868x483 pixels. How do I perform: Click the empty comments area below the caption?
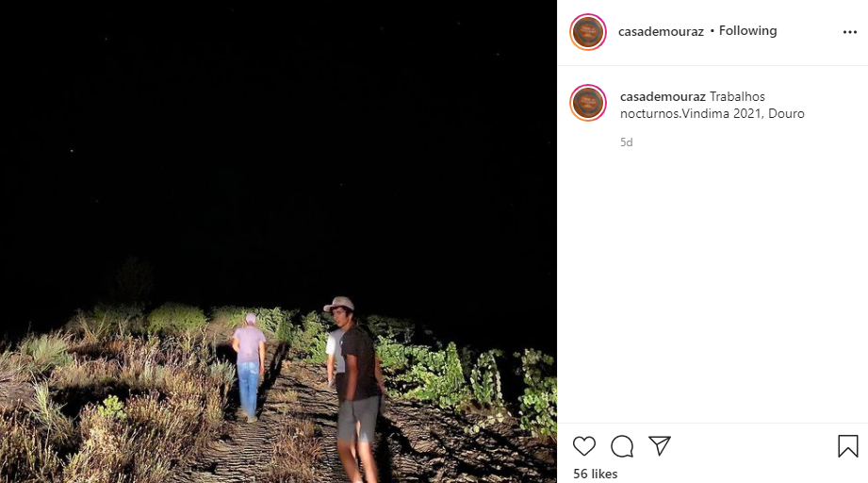tap(712, 288)
